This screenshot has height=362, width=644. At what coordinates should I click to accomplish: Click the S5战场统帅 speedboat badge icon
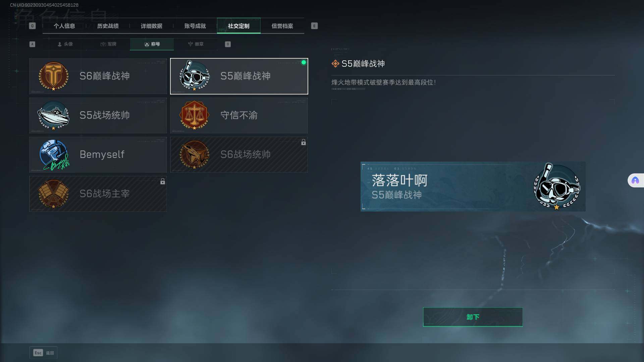[53, 115]
